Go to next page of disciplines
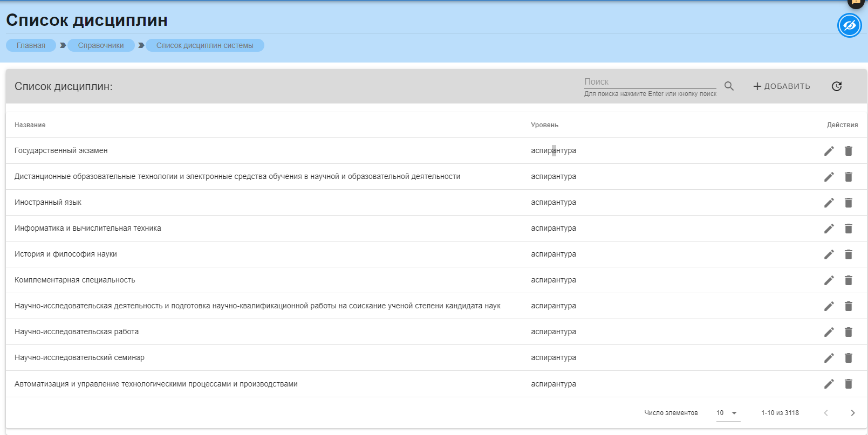This screenshot has width=868, height=435. (853, 413)
